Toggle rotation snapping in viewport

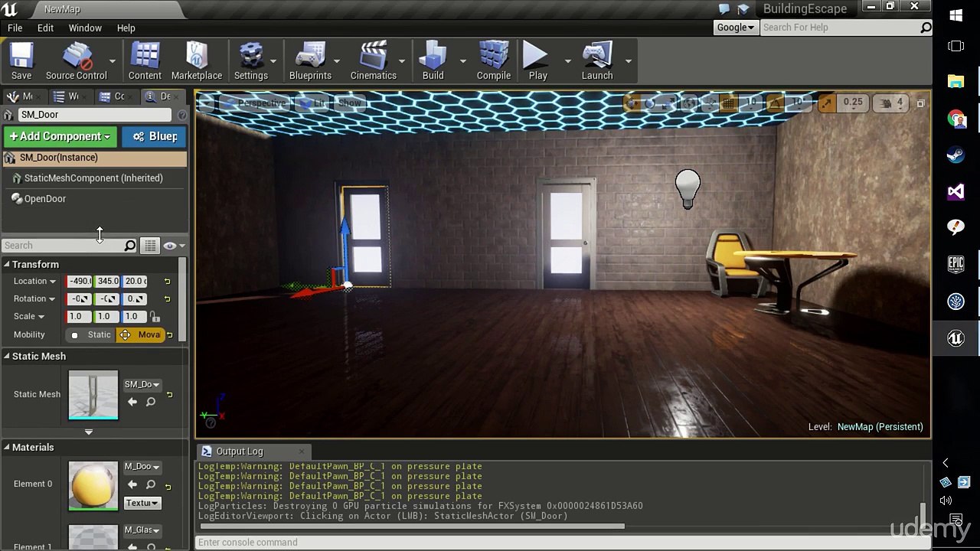point(776,103)
